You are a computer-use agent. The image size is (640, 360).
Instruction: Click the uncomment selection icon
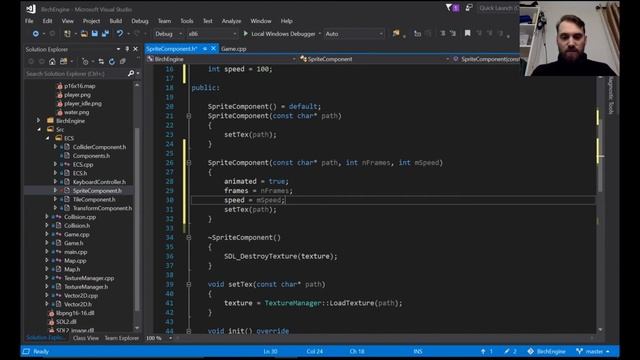point(453,33)
